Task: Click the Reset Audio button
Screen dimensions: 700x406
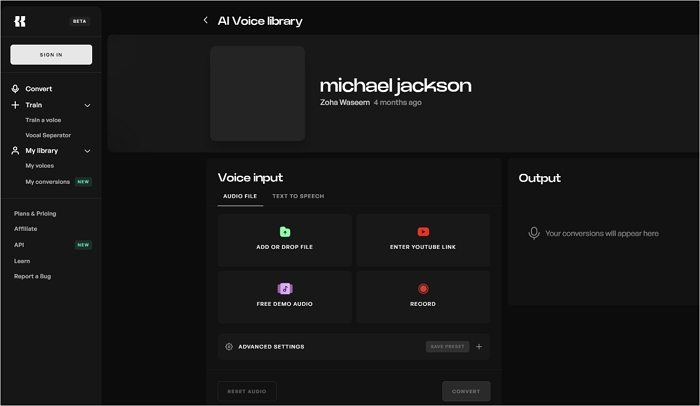Action: click(x=247, y=391)
